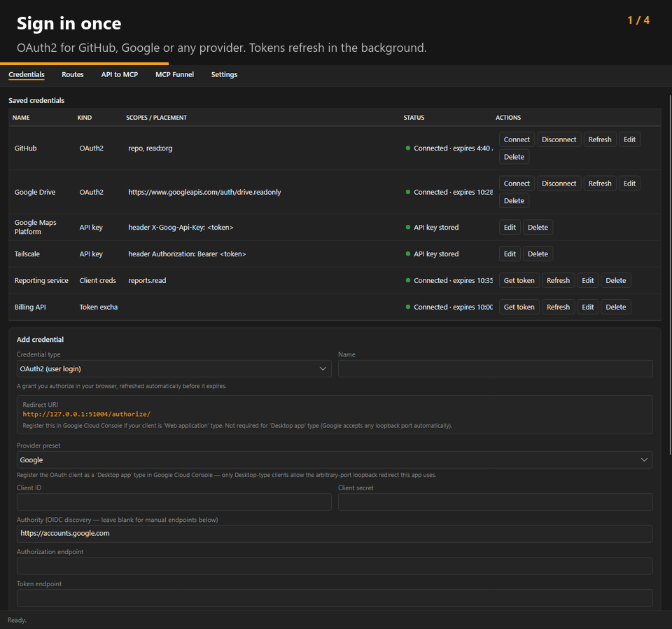672x629 pixels.
Task: Click the 'Token excha' kind cell
Action: click(99, 307)
